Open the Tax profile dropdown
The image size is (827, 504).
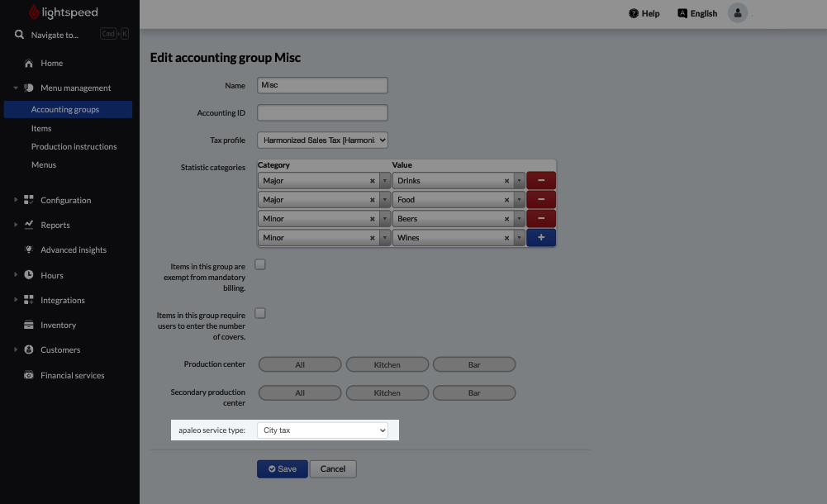tap(322, 140)
